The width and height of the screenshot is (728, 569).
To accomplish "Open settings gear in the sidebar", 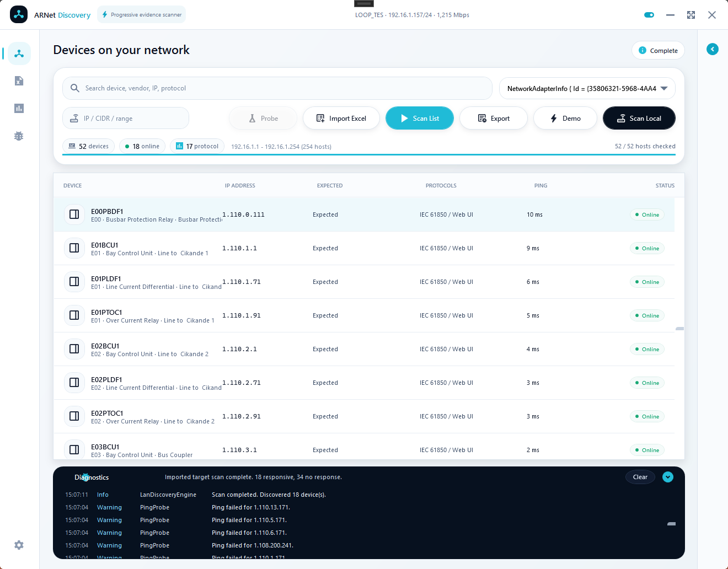I will pos(19,545).
